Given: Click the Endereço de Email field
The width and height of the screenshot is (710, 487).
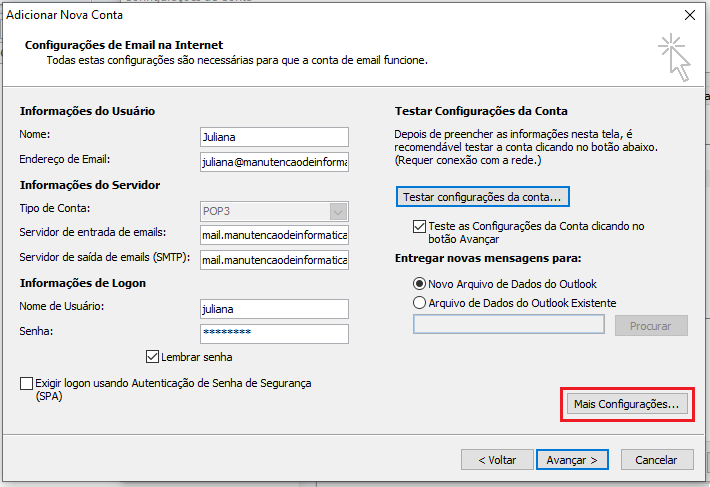Looking at the screenshot, I should pos(274,162).
